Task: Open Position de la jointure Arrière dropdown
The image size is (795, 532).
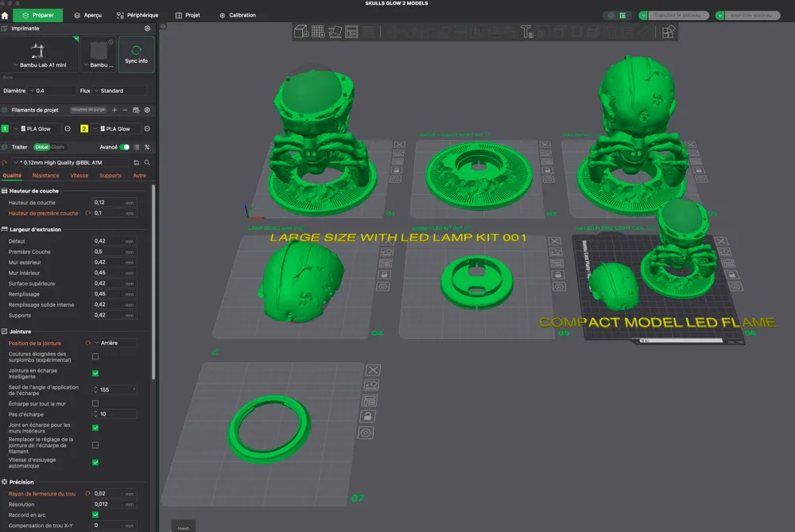Action: click(x=114, y=343)
